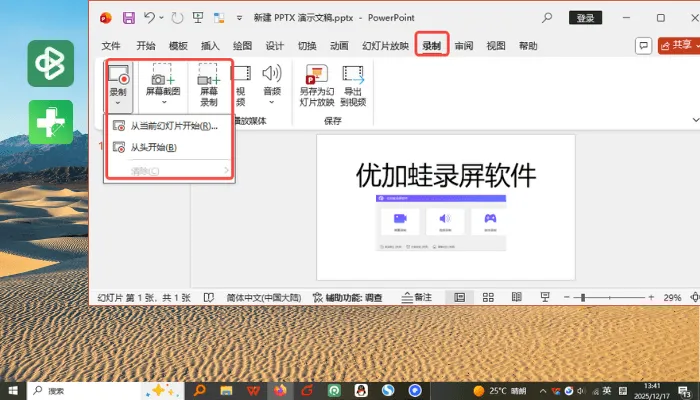This screenshot has height=400, width=700.
Task: Open File Explorer from taskbar
Action: point(226,391)
